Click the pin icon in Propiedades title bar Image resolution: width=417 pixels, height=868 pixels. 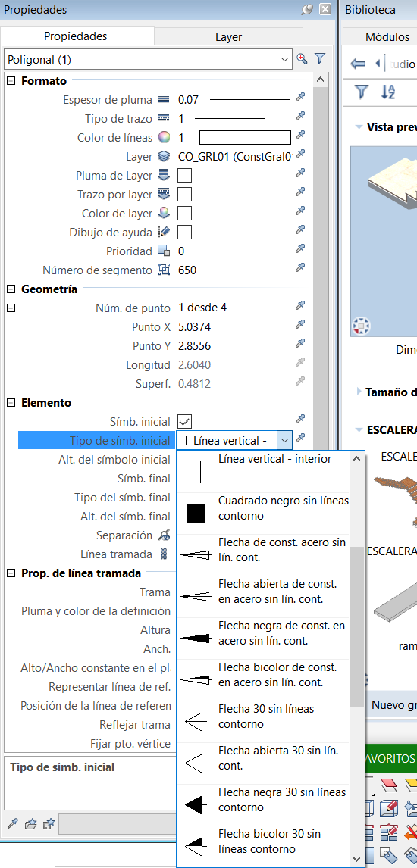click(307, 9)
